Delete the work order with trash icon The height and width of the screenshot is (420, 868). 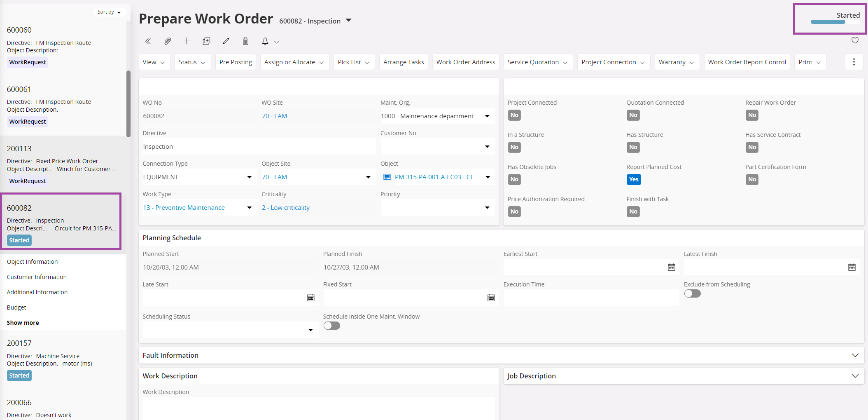(245, 41)
